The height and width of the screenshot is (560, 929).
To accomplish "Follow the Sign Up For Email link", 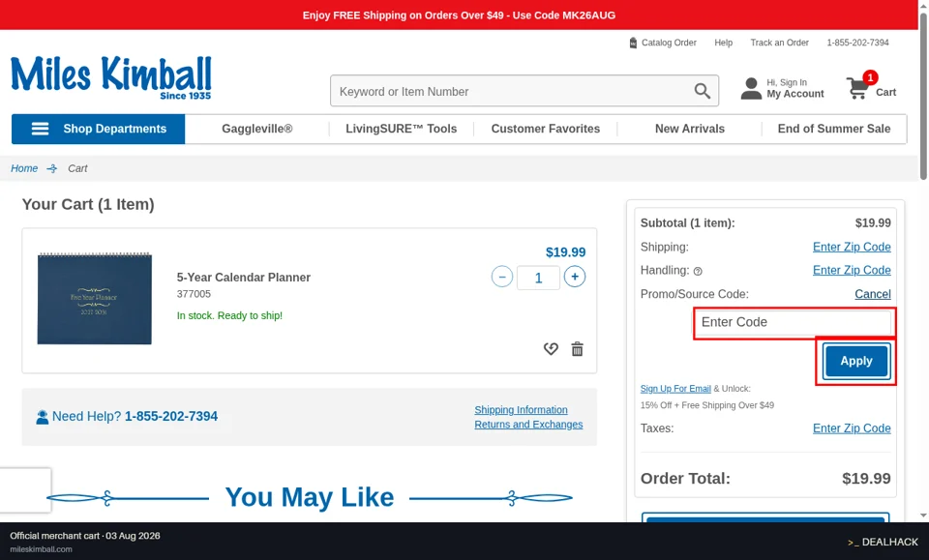I will (x=675, y=389).
